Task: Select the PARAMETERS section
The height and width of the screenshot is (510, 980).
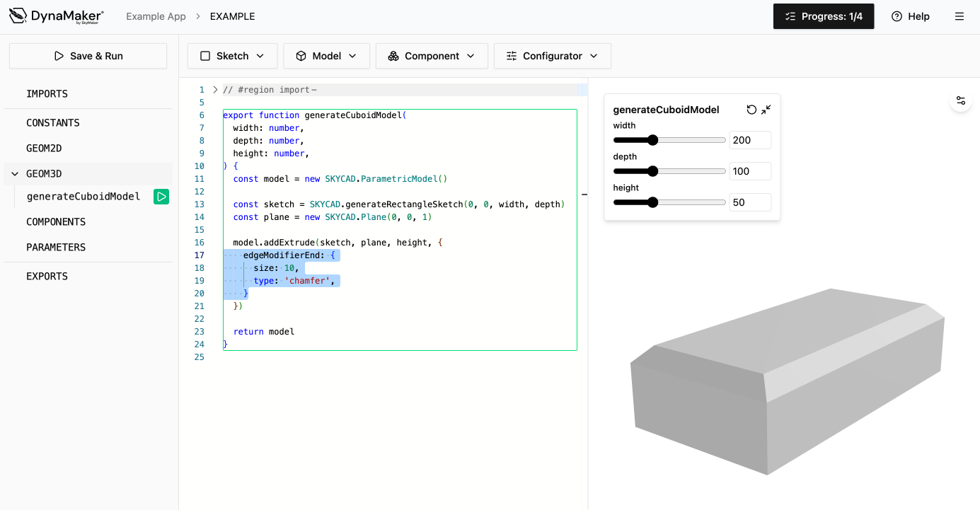Action: pyautogui.click(x=56, y=248)
